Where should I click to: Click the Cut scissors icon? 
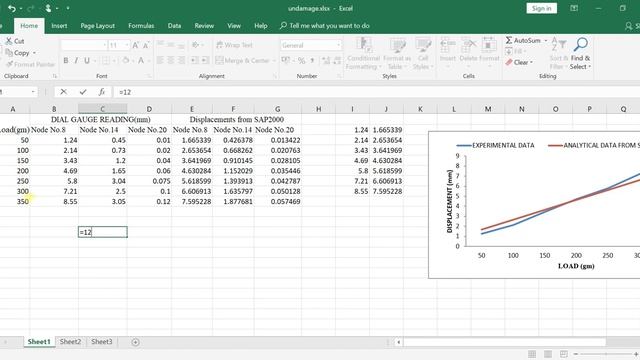click(x=9, y=41)
